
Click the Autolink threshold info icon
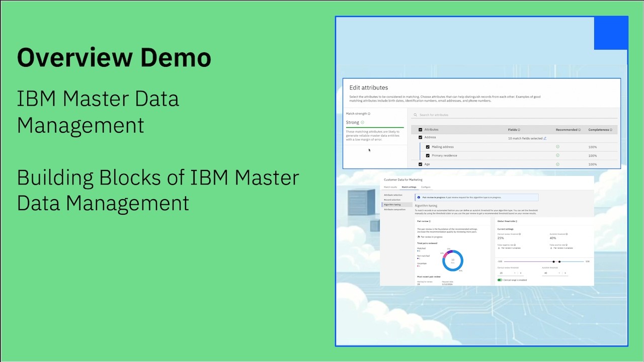click(x=567, y=234)
